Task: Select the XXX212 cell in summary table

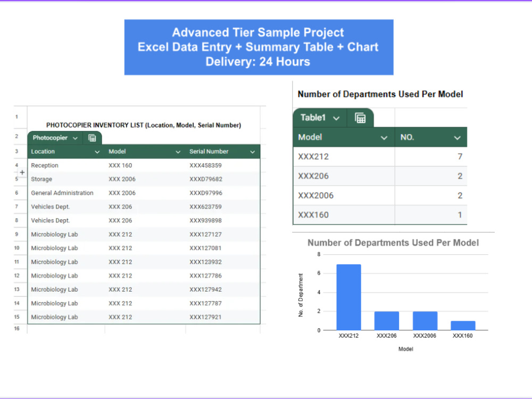Action: pos(344,157)
